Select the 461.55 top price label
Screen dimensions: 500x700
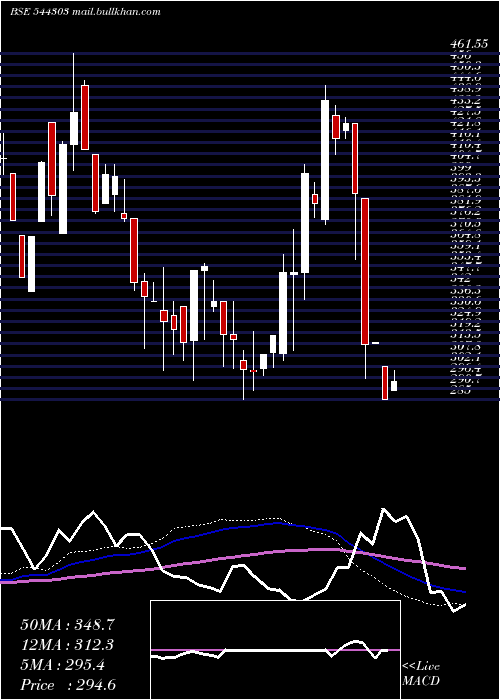(x=468, y=44)
